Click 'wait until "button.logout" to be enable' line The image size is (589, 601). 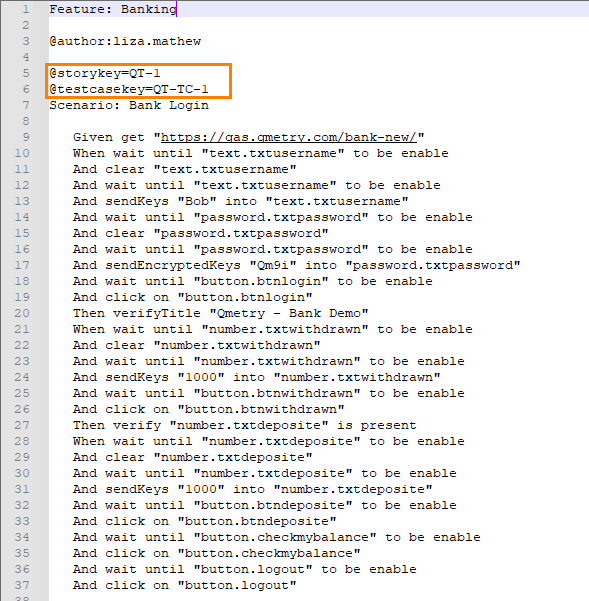[244, 570]
